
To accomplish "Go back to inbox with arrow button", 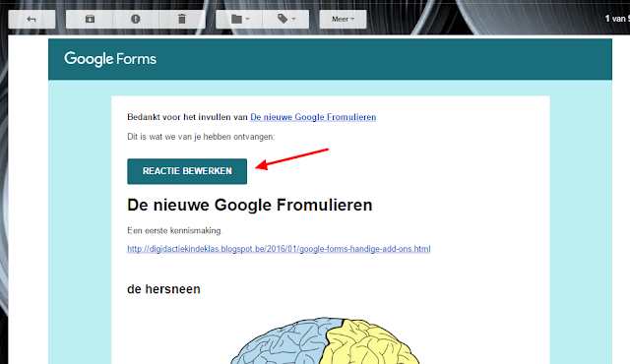I will (31, 20).
